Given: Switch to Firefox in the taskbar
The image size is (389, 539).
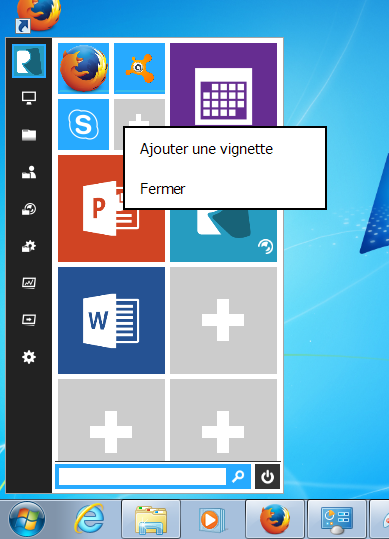Looking at the screenshot, I should pyautogui.click(x=275, y=519).
